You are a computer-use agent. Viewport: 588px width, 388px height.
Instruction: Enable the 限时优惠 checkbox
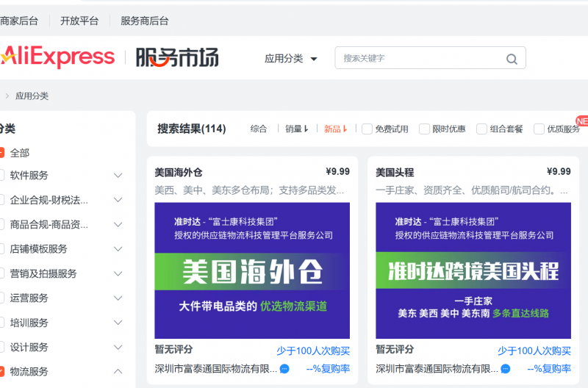click(424, 129)
